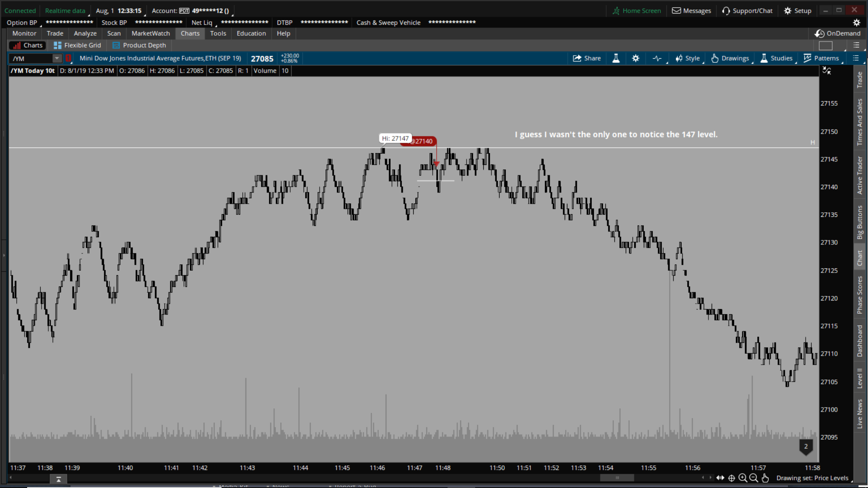Select the Product Depth sub-tab

click(x=139, y=45)
